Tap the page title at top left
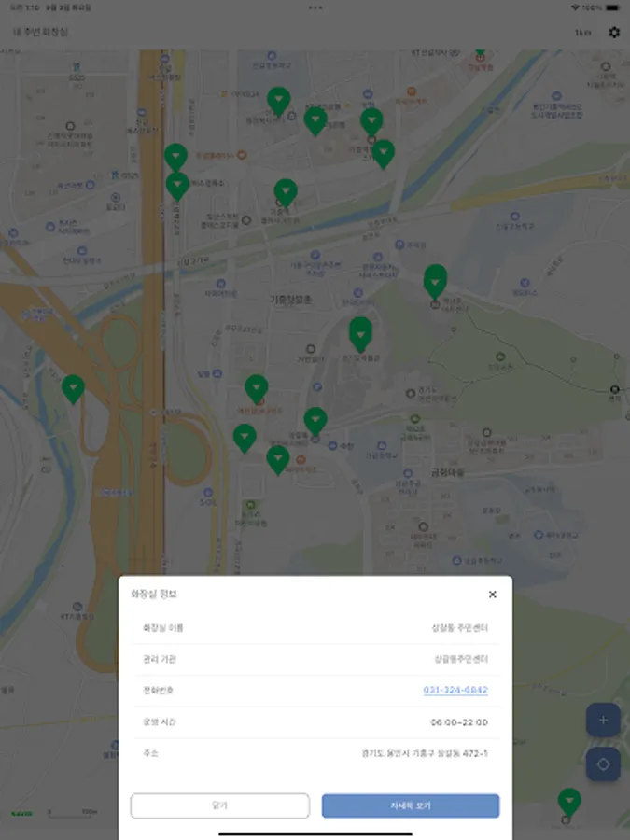Screen dimensions: 630x840 [40, 32]
